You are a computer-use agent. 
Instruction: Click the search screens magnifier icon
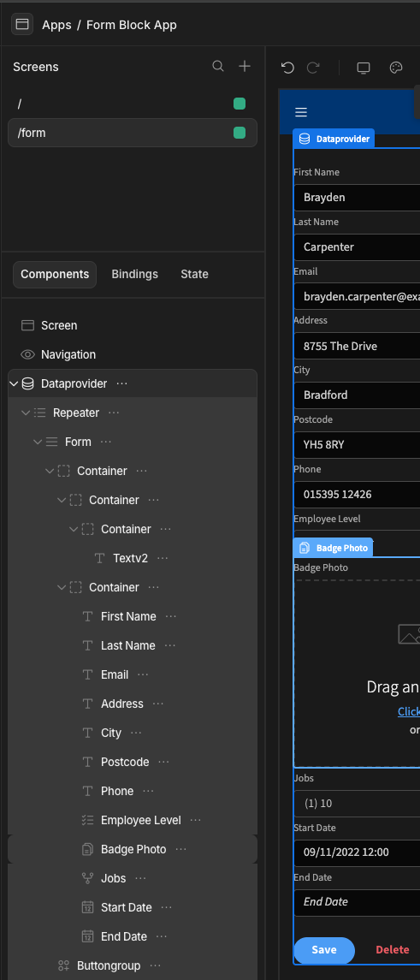click(x=217, y=66)
